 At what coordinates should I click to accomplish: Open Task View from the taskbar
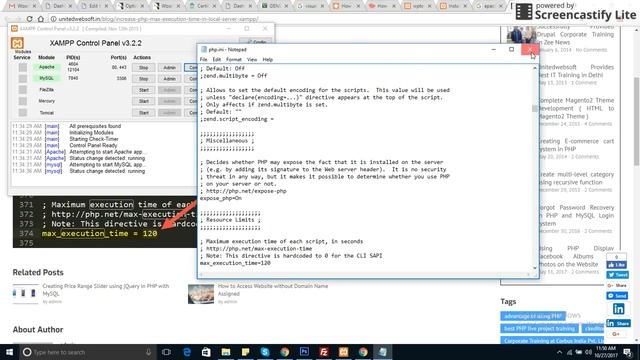pos(166,352)
